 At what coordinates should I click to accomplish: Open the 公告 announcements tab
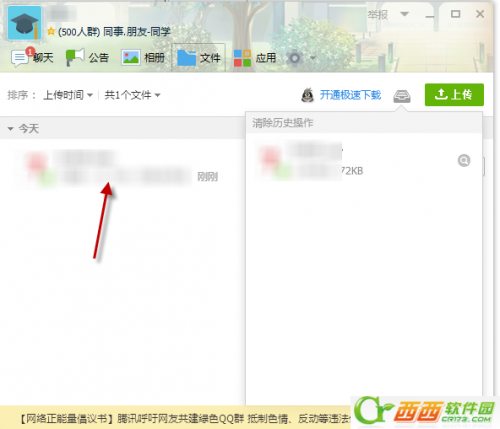click(x=87, y=58)
